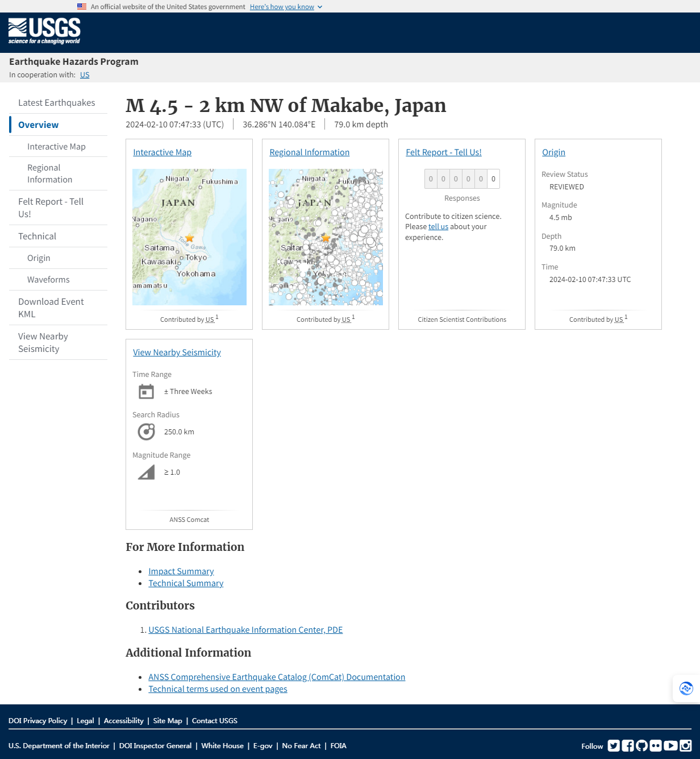The image size is (700, 759).
Task: Open the GitHub follow icon
Action: click(642, 745)
